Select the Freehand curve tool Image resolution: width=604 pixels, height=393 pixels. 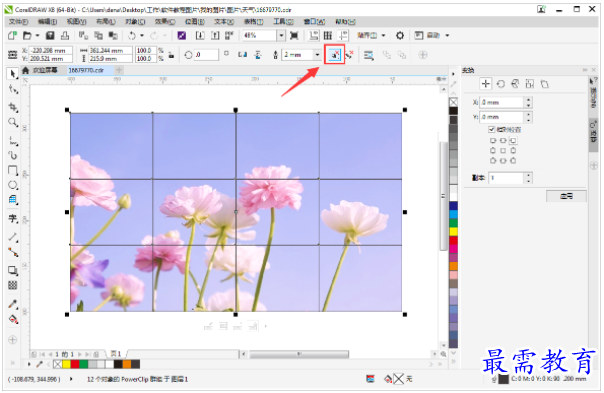point(13,141)
